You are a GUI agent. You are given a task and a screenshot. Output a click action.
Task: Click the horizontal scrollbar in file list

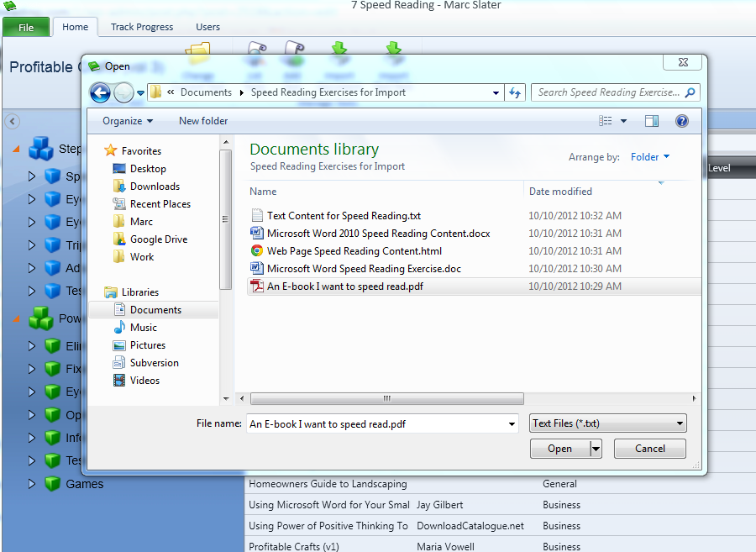pos(386,398)
